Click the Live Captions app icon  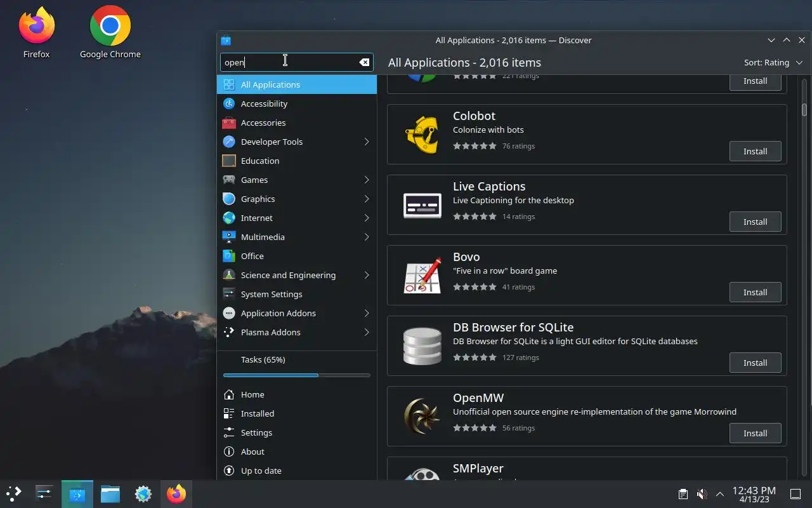click(x=422, y=204)
